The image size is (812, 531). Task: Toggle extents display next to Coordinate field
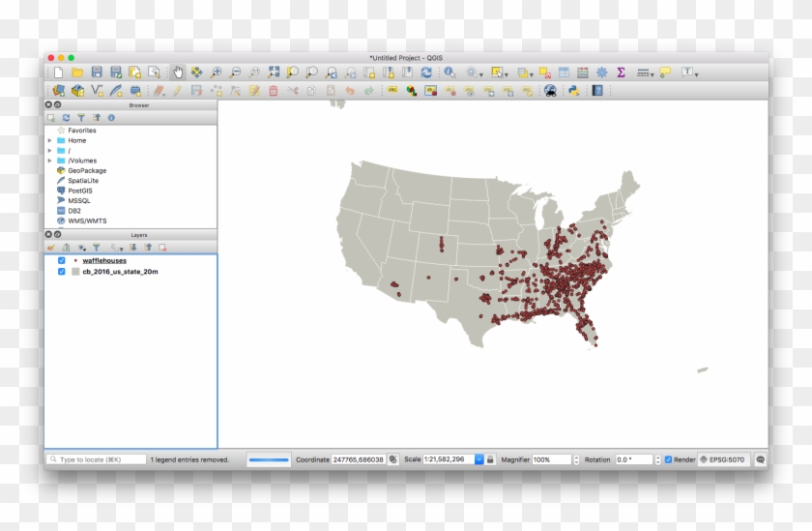393,459
